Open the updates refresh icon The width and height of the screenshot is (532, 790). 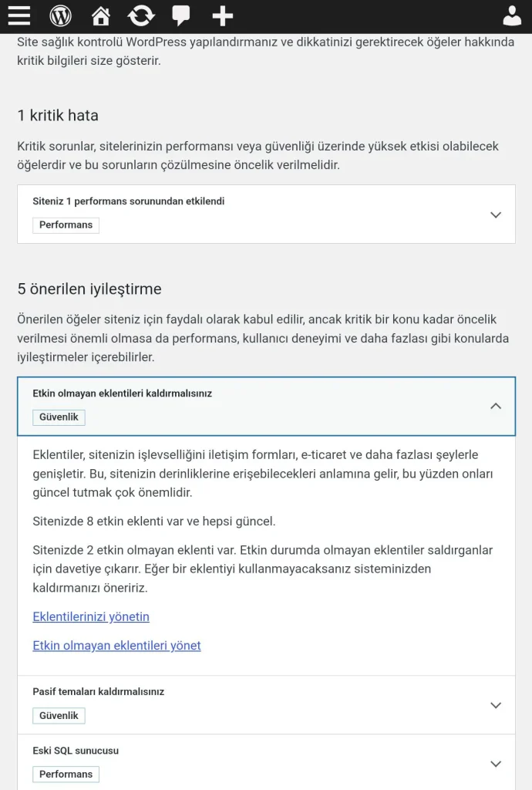tap(141, 15)
